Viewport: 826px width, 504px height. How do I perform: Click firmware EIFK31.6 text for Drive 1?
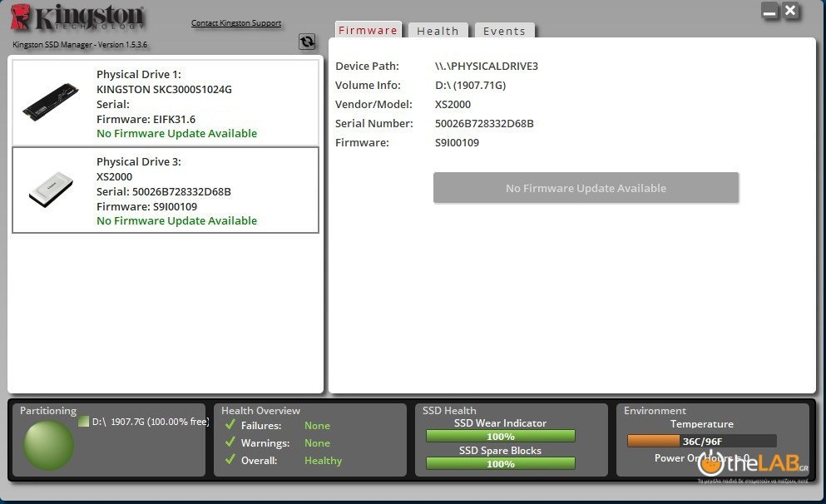coord(146,119)
